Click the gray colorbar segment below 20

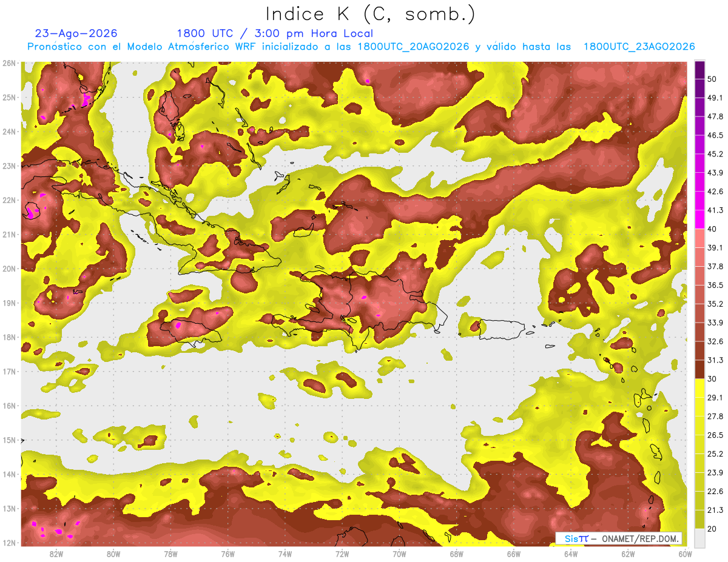(700, 537)
